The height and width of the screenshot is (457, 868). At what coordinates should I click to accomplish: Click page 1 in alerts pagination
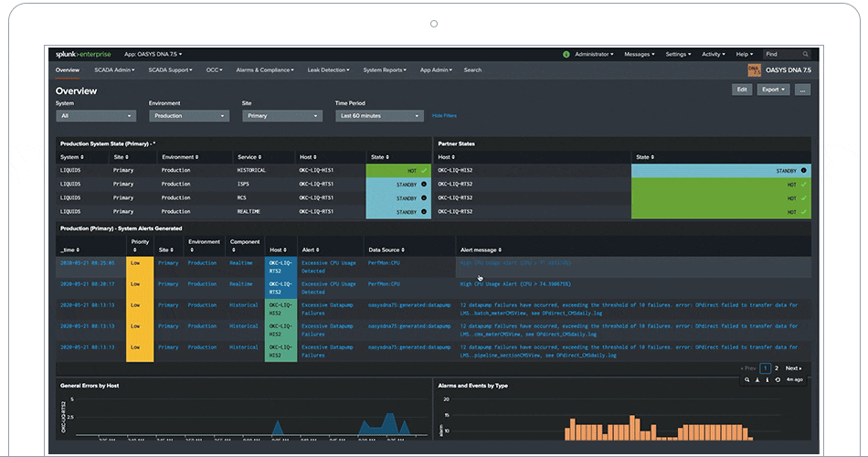[x=766, y=368]
